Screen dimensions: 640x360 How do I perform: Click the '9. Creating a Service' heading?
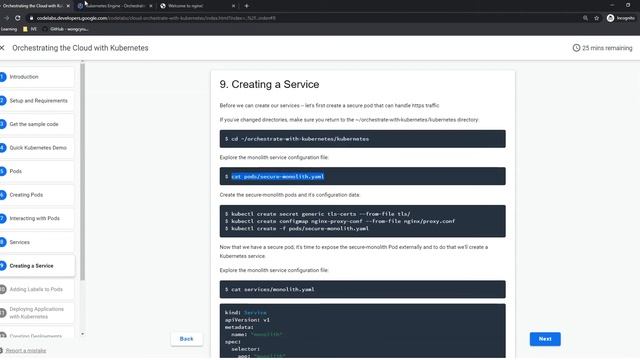pyautogui.click(x=269, y=84)
